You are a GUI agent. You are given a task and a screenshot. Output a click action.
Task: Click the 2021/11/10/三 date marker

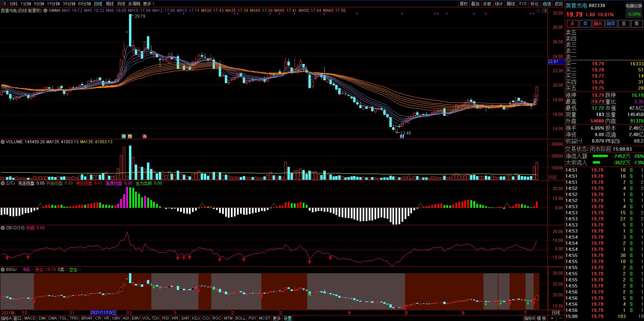tap(104, 313)
